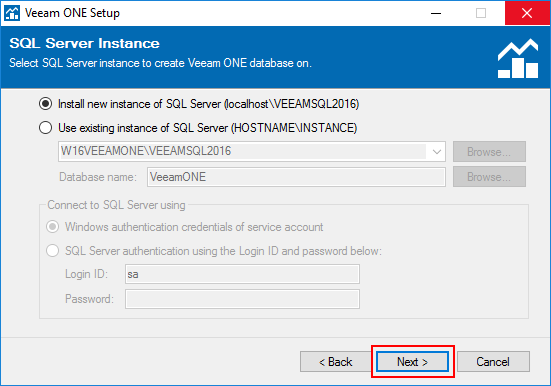Go back with the < Back button
The width and height of the screenshot is (551, 386).
[336, 362]
